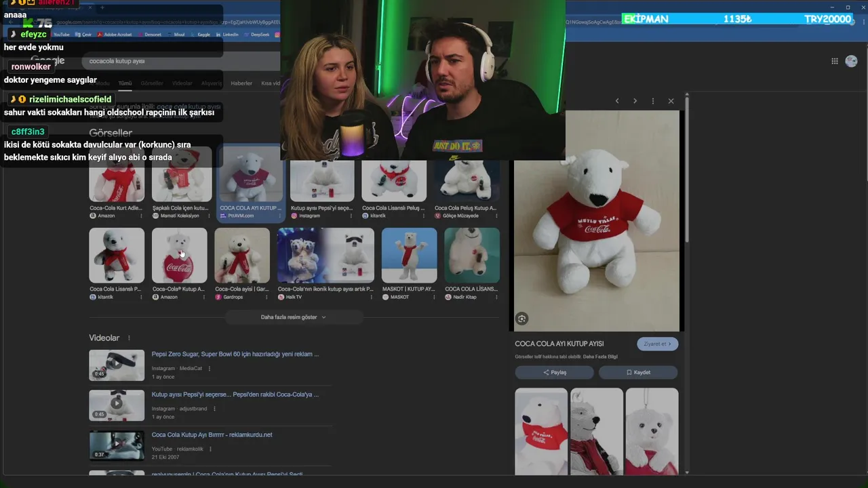Go to previous image in preview panel
The image size is (868, 488).
click(617, 101)
